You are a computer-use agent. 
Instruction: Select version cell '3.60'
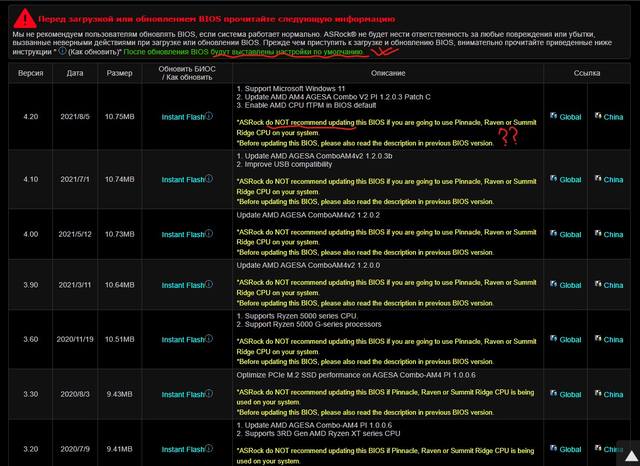tap(31, 340)
